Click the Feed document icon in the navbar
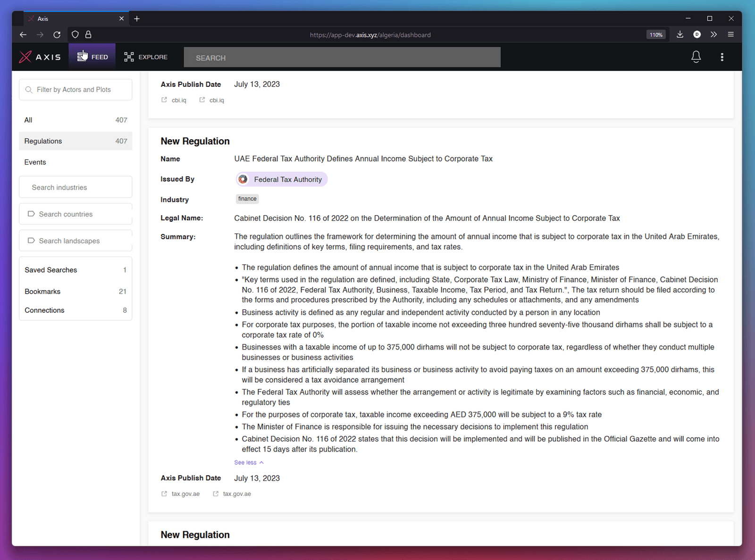The width and height of the screenshot is (755, 560). click(x=82, y=57)
